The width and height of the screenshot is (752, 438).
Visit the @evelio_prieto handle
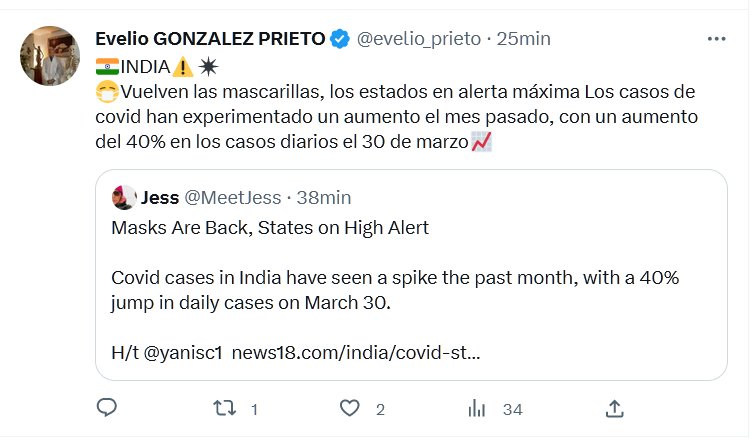click(x=420, y=39)
